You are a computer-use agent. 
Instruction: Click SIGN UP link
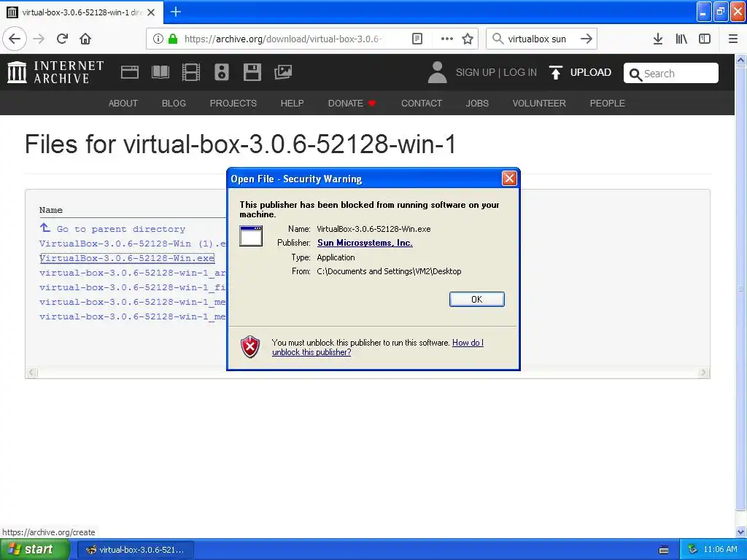pos(476,72)
